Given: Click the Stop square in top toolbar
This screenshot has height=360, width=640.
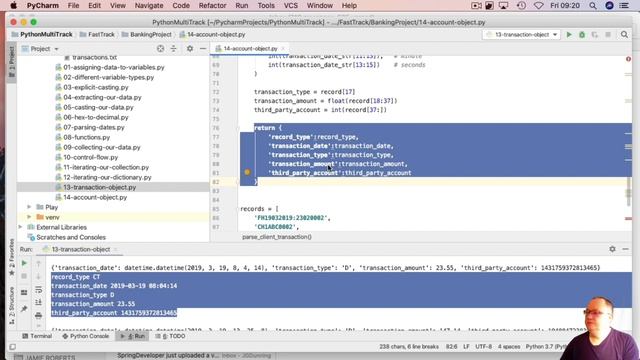Looking at the screenshot, I should click(608, 35).
